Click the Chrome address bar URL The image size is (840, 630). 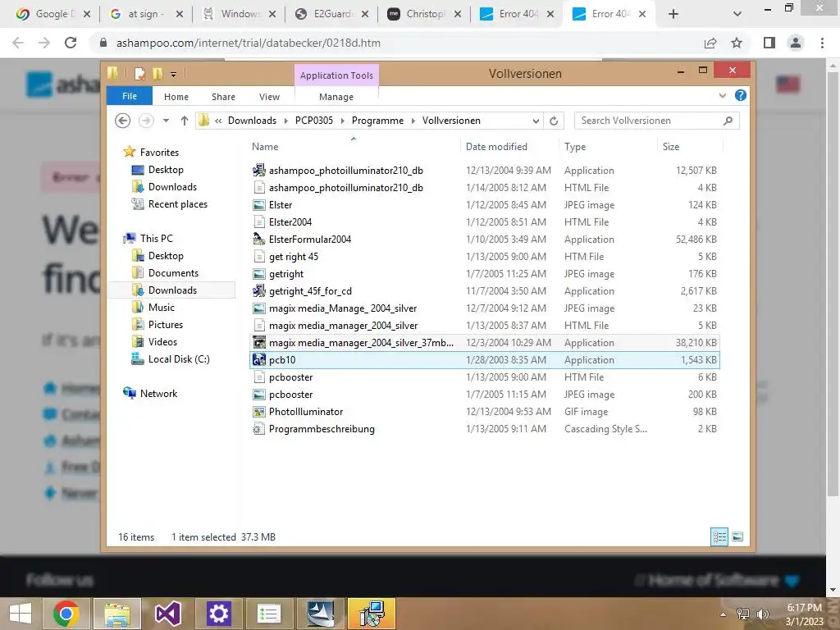click(249, 43)
